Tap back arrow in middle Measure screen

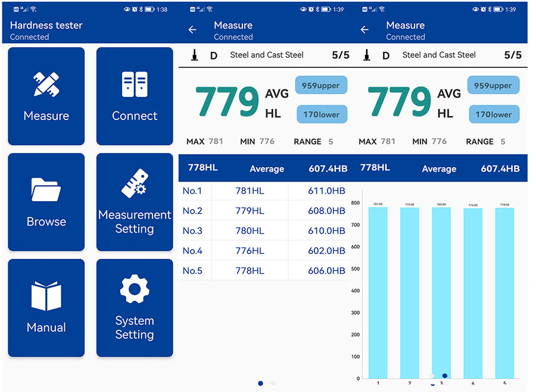pos(192,30)
